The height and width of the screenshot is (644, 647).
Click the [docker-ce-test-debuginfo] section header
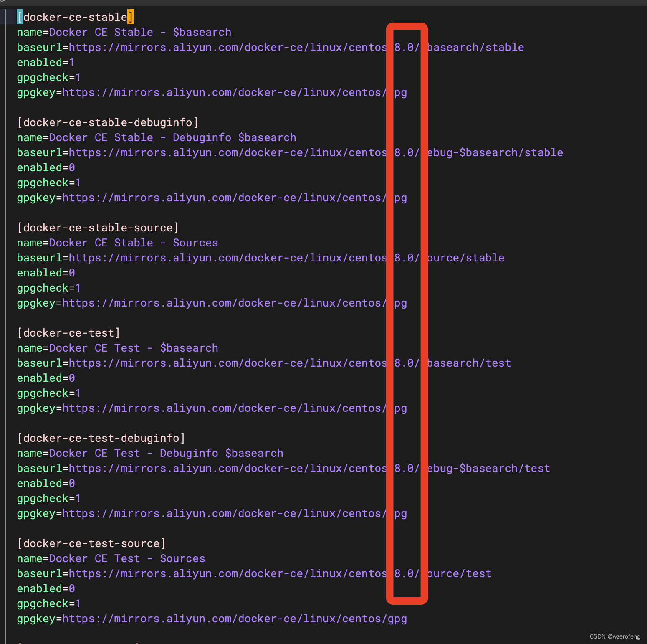tap(101, 438)
